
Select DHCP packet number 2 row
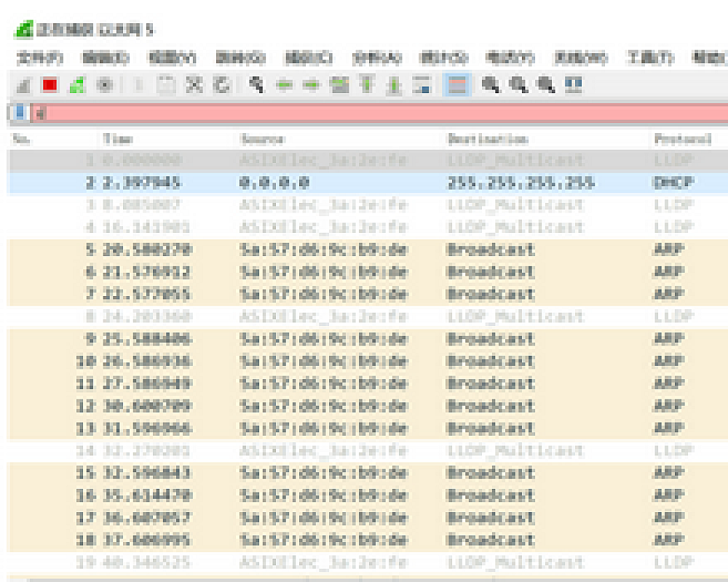pos(364,183)
